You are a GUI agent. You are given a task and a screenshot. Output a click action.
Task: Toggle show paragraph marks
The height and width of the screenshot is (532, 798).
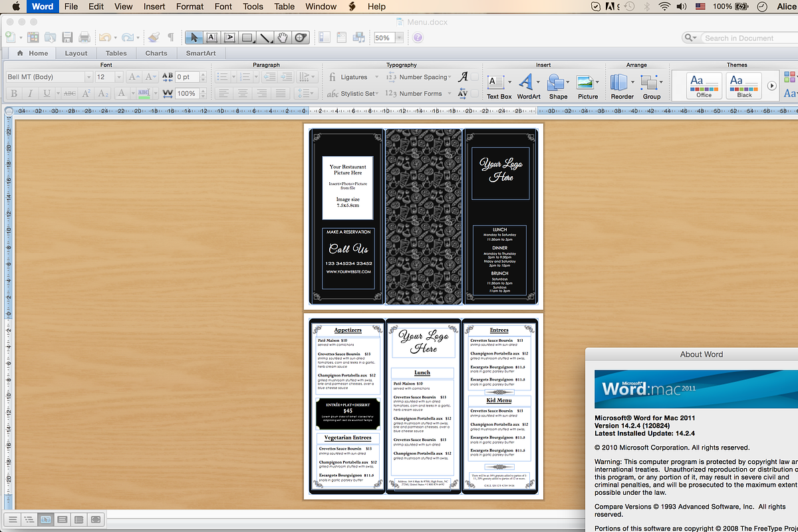pos(171,38)
